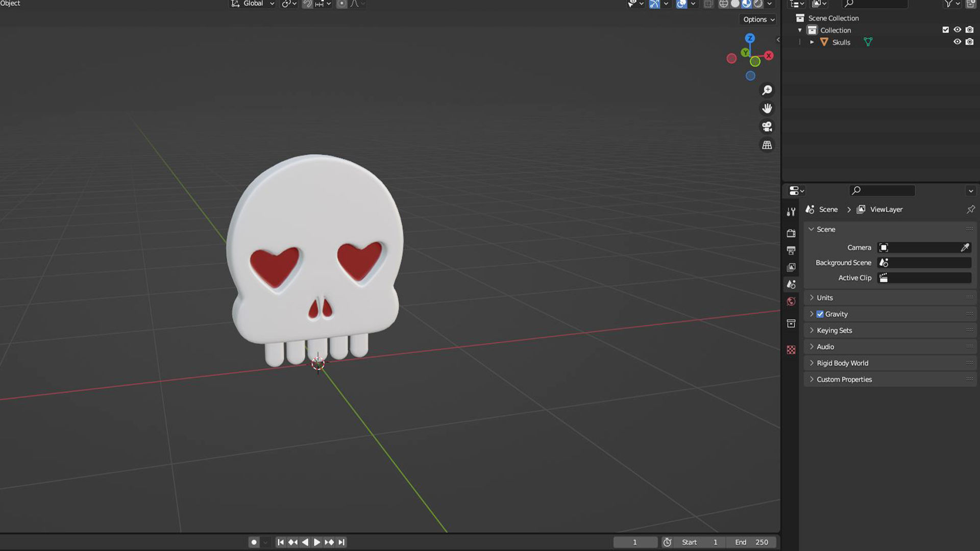Select solid viewport shading
Image resolution: width=980 pixels, height=551 pixels.
[x=735, y=4]
